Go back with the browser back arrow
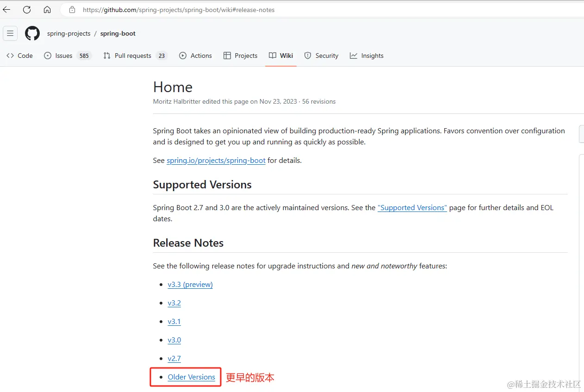Screen dimensions: 584x392 tap(6, 9)
